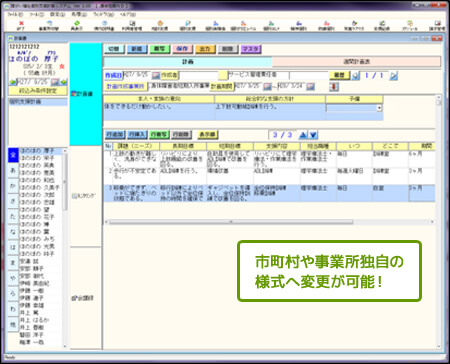450x364 pixels.
Task: Click the 切替 button
Action: click(x=114, y=49)
